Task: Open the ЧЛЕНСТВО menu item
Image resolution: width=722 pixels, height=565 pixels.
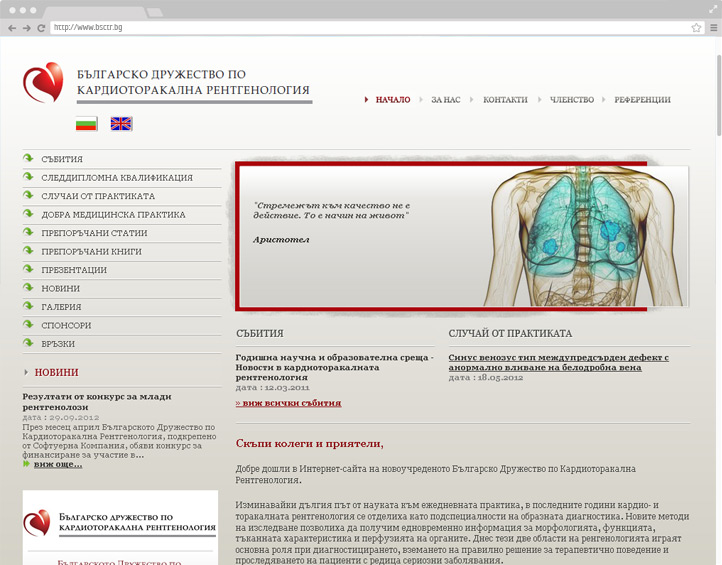Action: tap(572, 100)
